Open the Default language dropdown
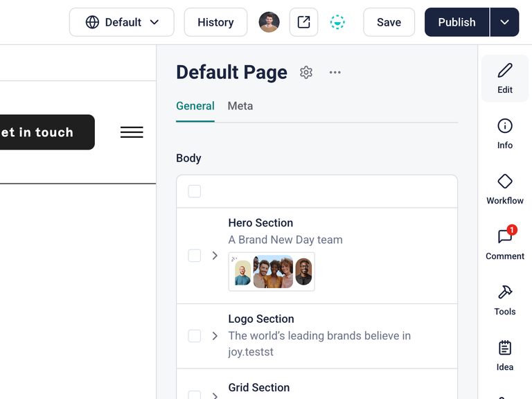Viewport: 532px width, 399px height. 122,22
